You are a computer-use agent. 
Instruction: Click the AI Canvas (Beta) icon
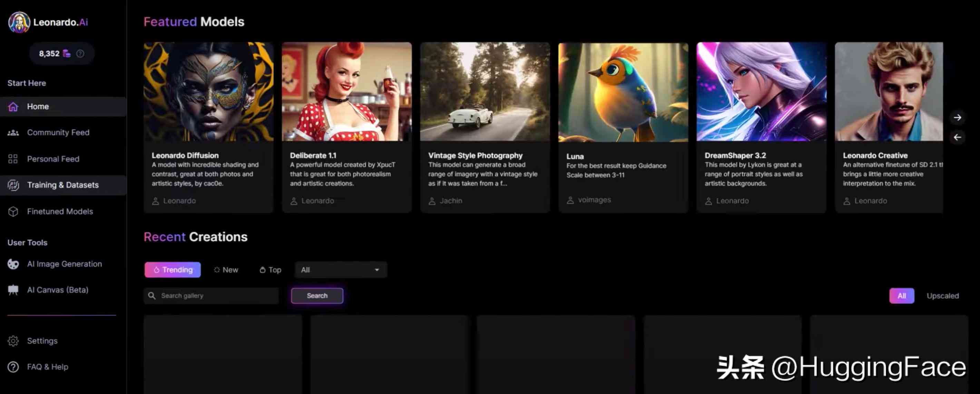pos(14,290)
